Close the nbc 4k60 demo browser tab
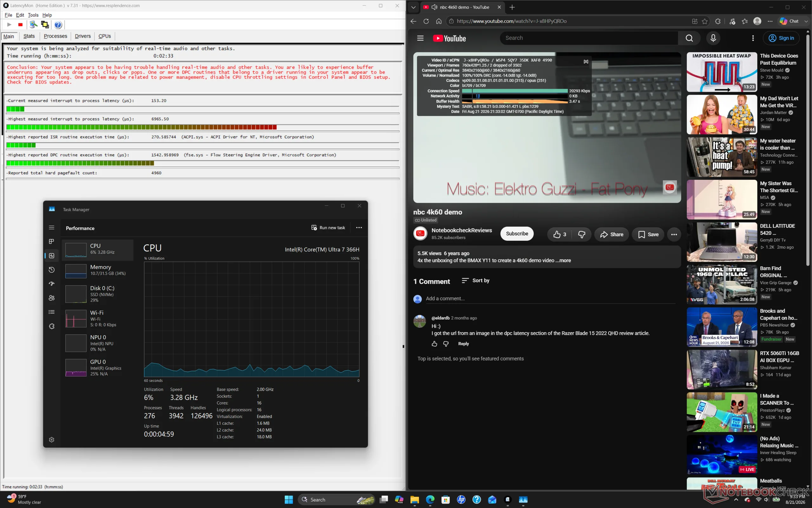 tap(499, 7)
